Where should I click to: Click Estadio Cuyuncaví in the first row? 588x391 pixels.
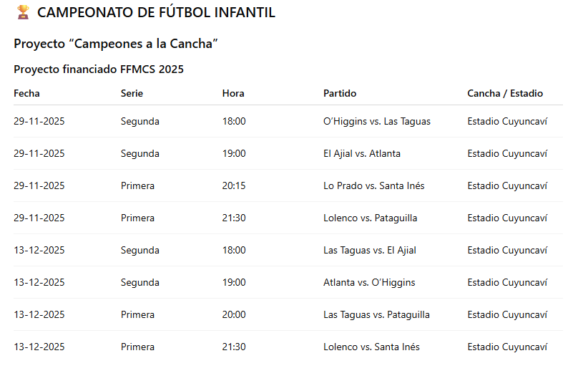[x=507, y=121]
